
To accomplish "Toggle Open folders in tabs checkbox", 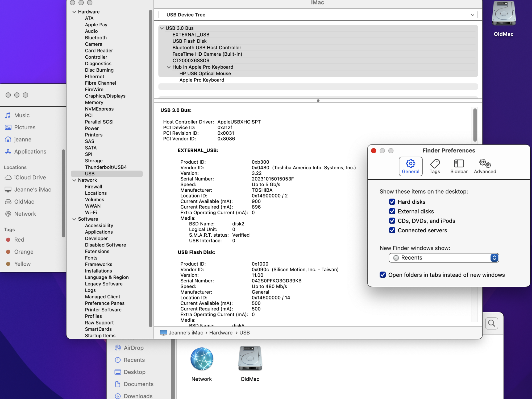I will pyautogui.click(x=383, y=275).
